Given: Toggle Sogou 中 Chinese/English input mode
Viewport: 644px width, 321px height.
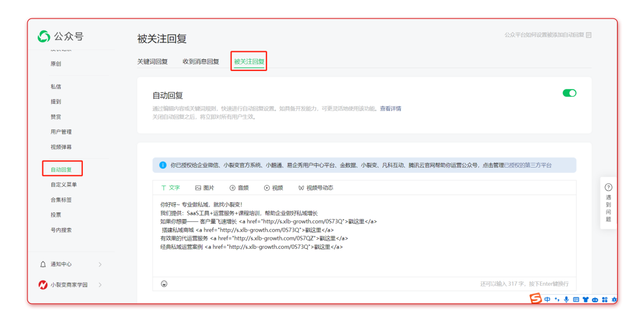Looking at the screenshot, I should pos(547,300).
